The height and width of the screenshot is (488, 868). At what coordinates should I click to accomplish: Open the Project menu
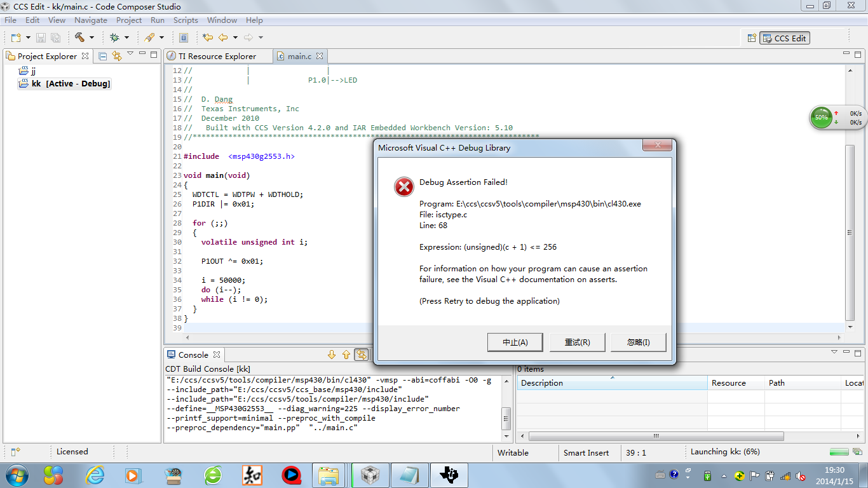(x=129, y=20)
